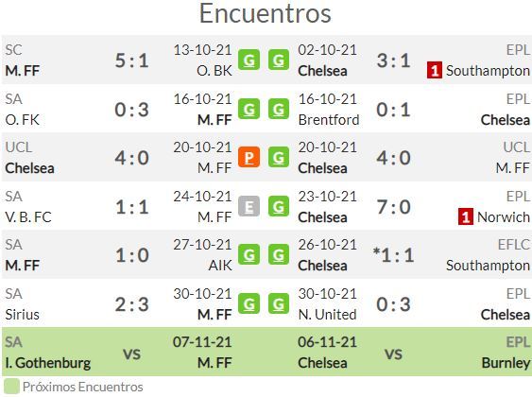Click Southampton's red card indicator in EPL match
Viewport: 532px width, 397px height.
pyautogui.click(x=435, y=70)
